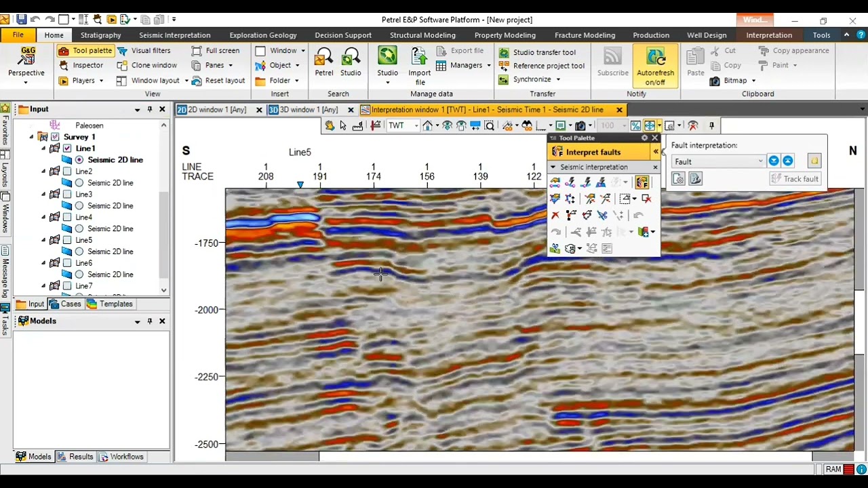Click the Interpret faults tool in palette

point(642,182)
